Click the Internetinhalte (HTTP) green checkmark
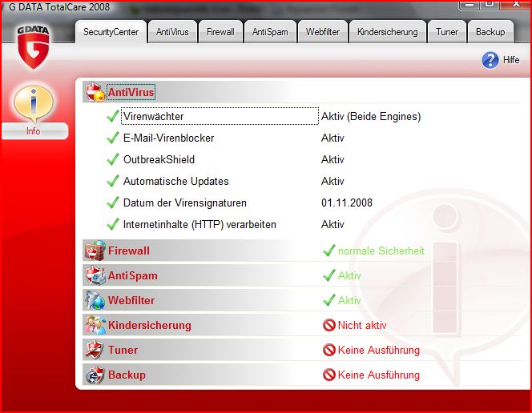The width and height of the screenshot is (532, 413). pos(113,224)
